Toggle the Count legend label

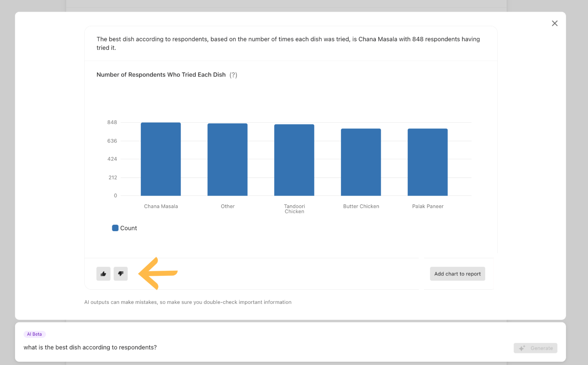pos(128,228)
